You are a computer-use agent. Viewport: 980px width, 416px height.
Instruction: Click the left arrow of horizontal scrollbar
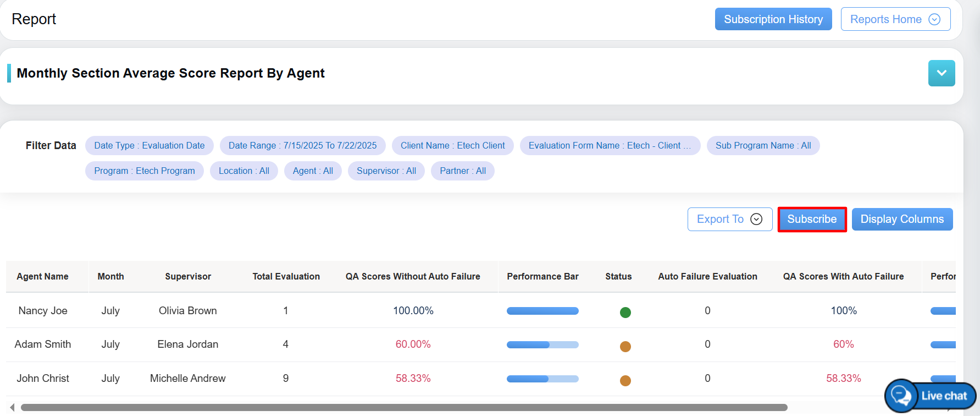pos(12,407)
